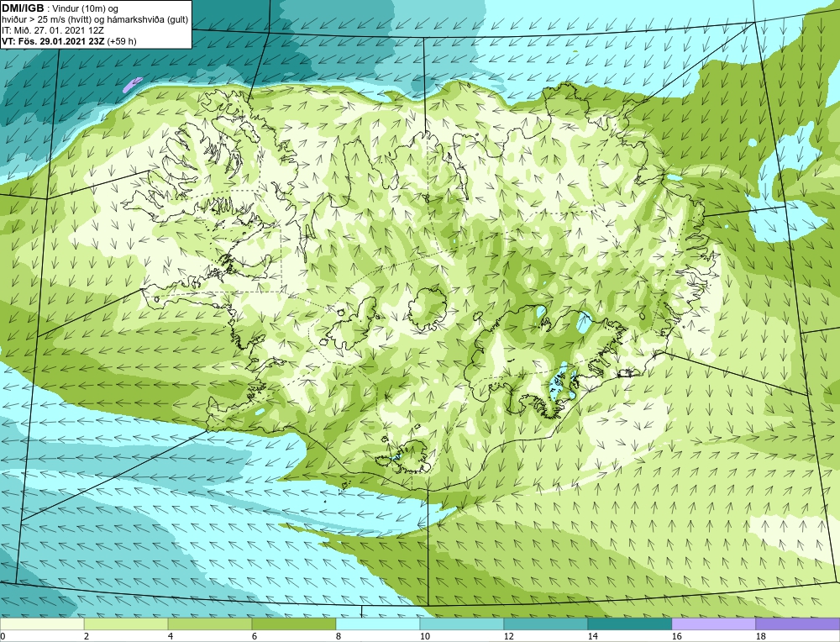Click the legend scale label '18'
The image size is (840, 642).
pos(761,637)
